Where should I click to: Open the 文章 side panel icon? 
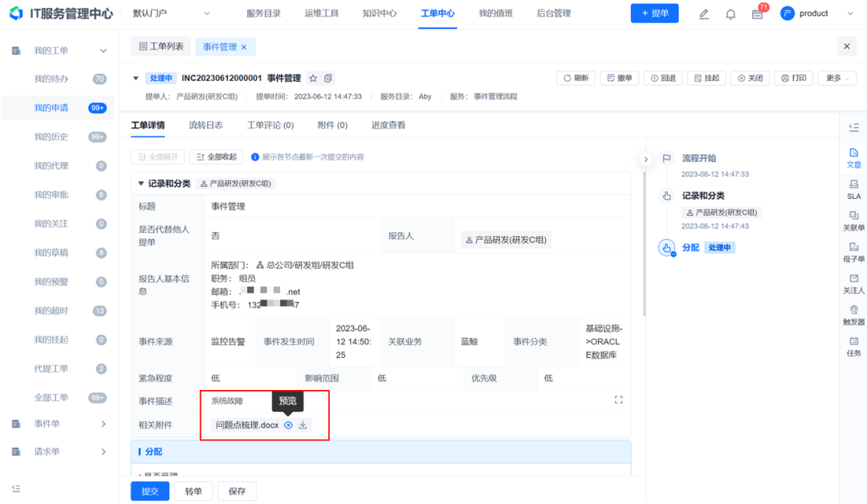pos(853,158)
